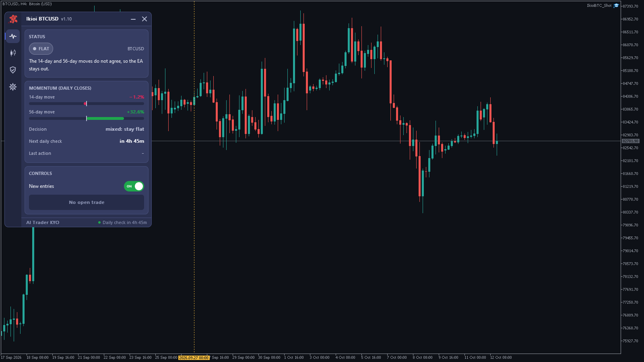
Task: Click the current price label on price axis
Action: pos(631,141)
